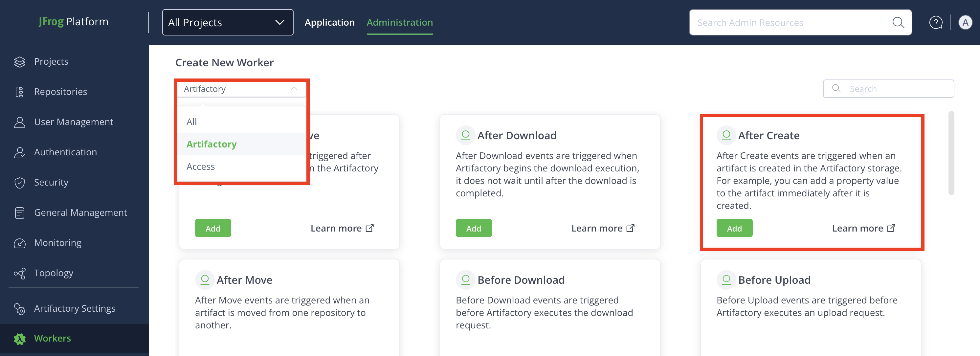Viewport: 980px width, 356px height.
Task: Open help via question mark icon
Action: click(x=935, y=22)
